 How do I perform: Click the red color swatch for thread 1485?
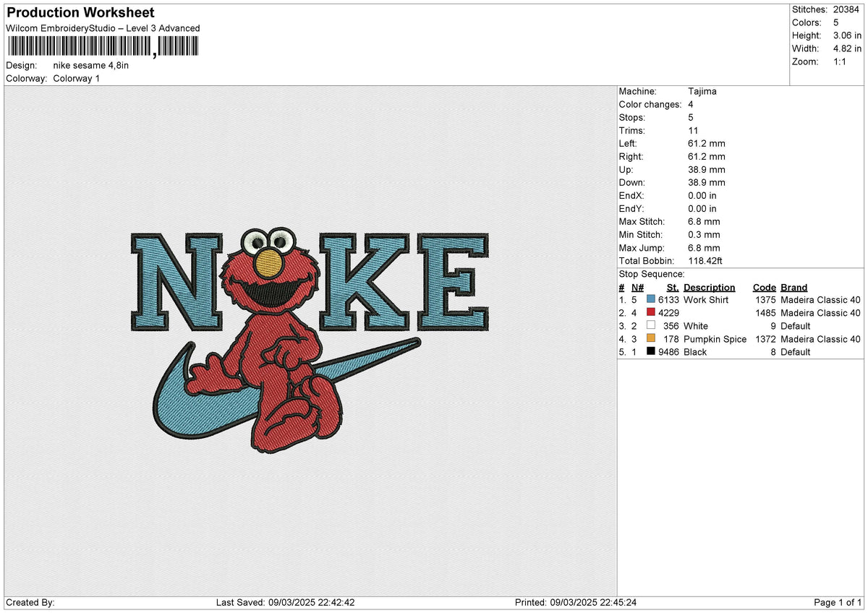pos(651,312)
